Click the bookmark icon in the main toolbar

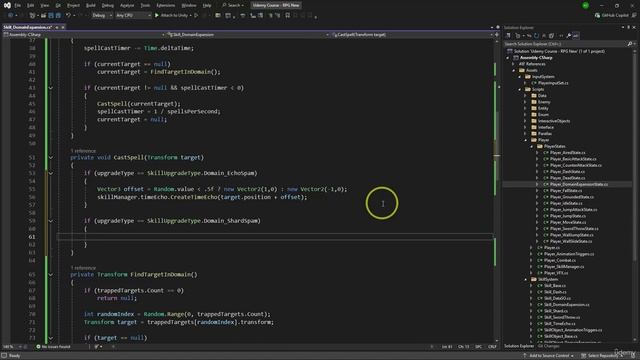[x=287, y=16]
